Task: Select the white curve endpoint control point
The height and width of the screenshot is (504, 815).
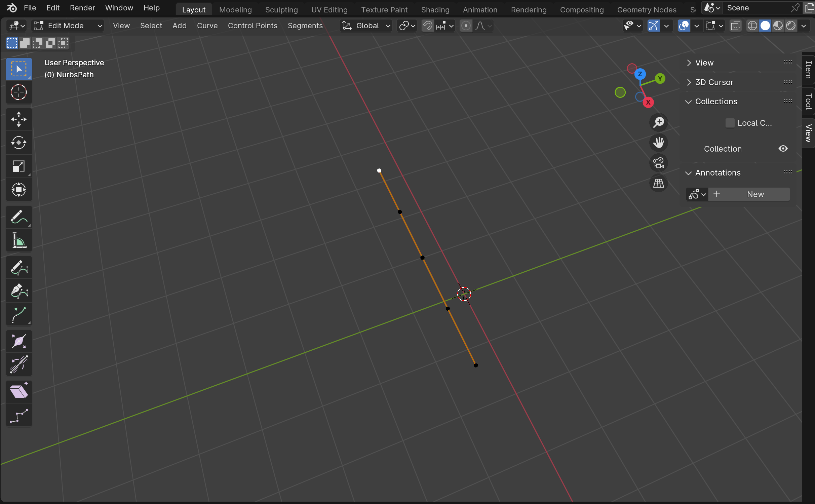Action: (379, 171)
